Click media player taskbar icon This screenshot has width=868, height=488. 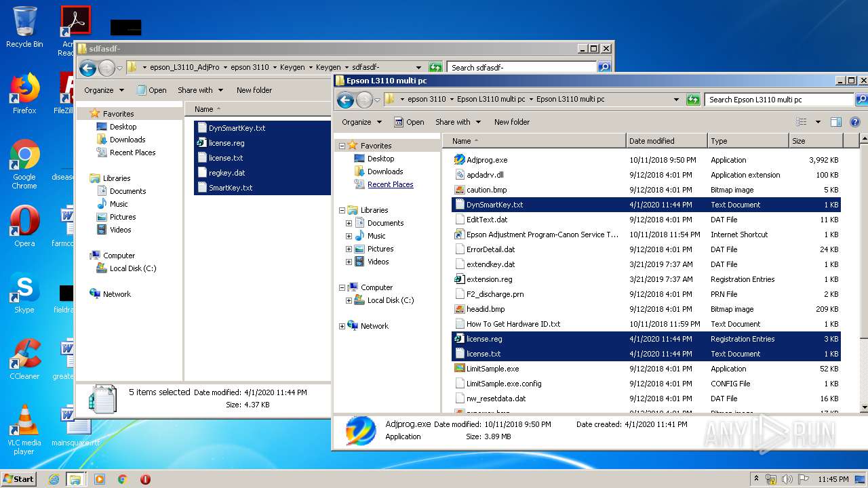point(100,479)
